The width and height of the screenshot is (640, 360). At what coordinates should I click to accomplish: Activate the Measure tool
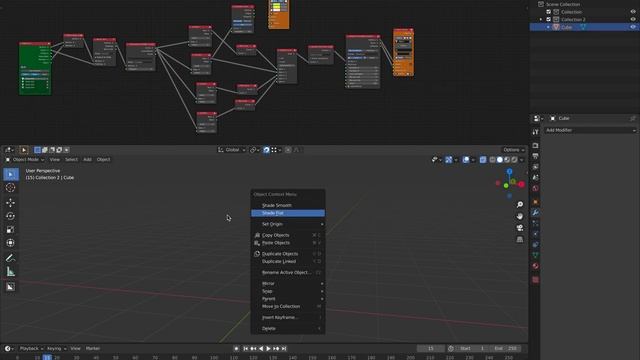click(11, 271)
